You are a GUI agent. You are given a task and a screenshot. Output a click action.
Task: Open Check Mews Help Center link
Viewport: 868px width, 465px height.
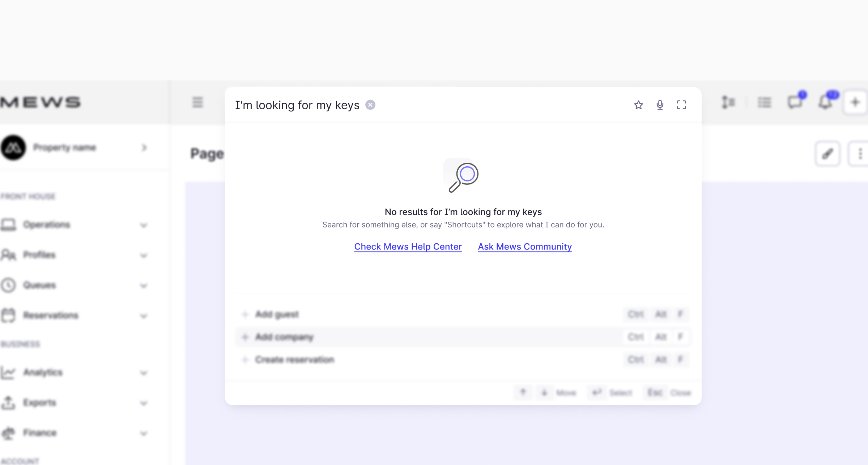[408, 247]
